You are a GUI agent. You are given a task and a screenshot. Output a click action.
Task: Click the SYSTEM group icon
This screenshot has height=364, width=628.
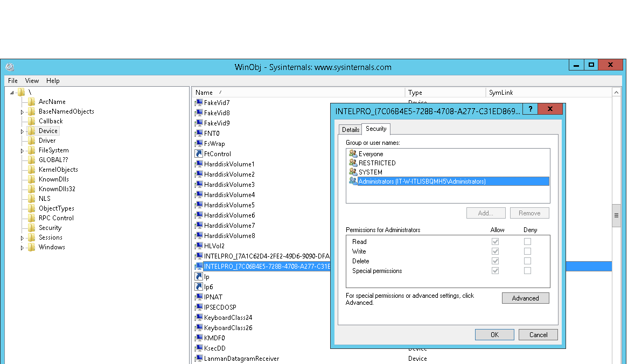pyautogui.click(x=354, y=172)
